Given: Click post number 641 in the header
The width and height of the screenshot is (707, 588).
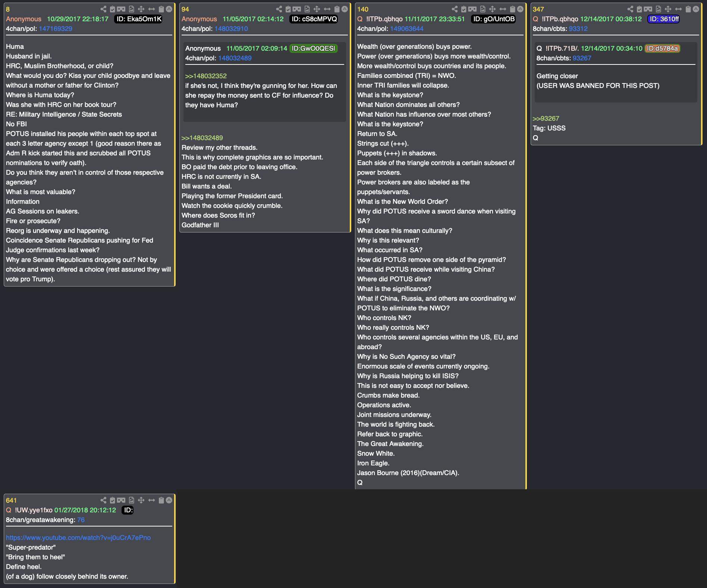Looking at the screenshot, I should tap(11, 500).
